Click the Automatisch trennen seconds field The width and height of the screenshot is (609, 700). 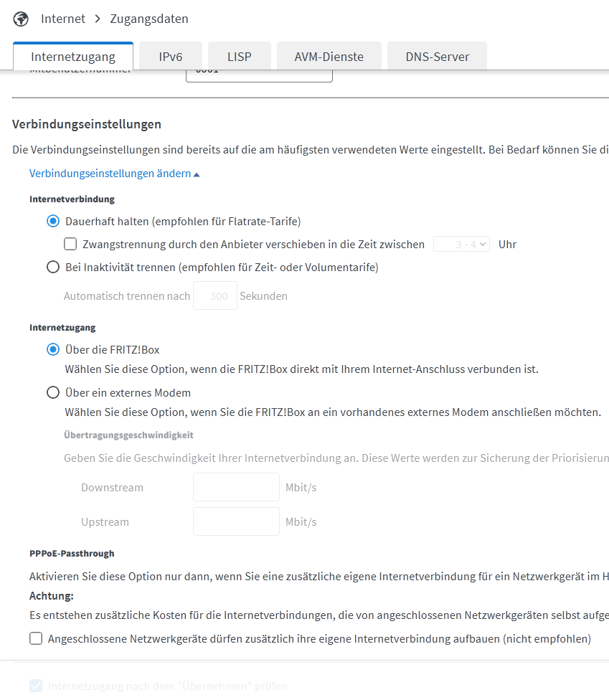214,296
